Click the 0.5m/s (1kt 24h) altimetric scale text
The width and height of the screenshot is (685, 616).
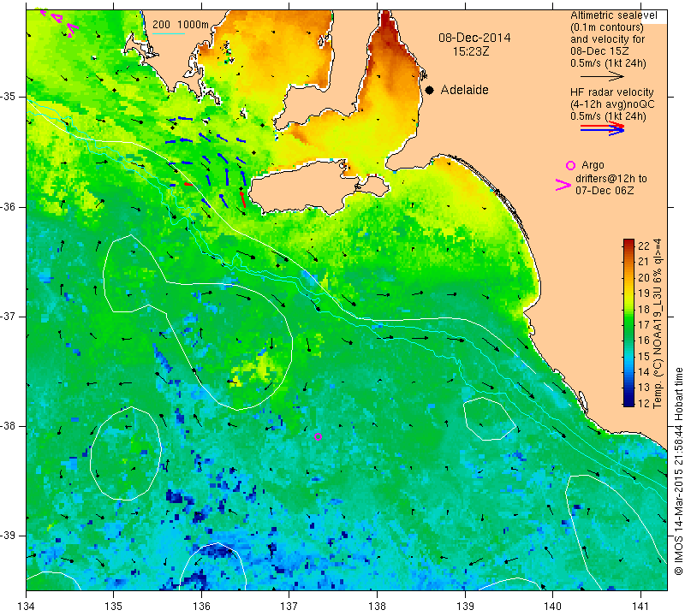click(608, 63)
